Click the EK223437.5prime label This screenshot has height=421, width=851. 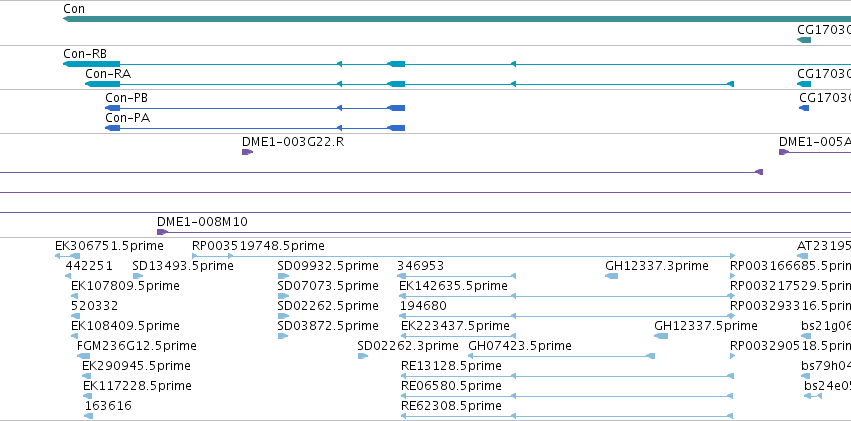coord(455,326)
